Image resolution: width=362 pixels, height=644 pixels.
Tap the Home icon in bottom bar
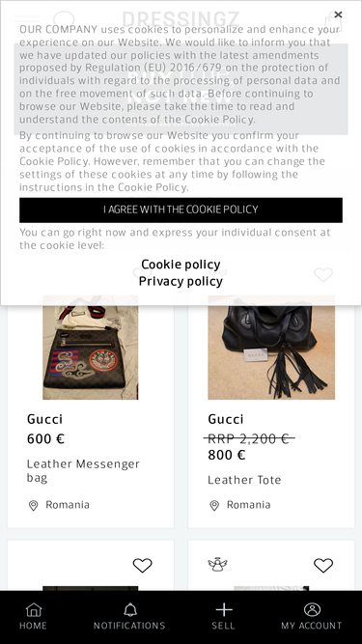(33, 616)
